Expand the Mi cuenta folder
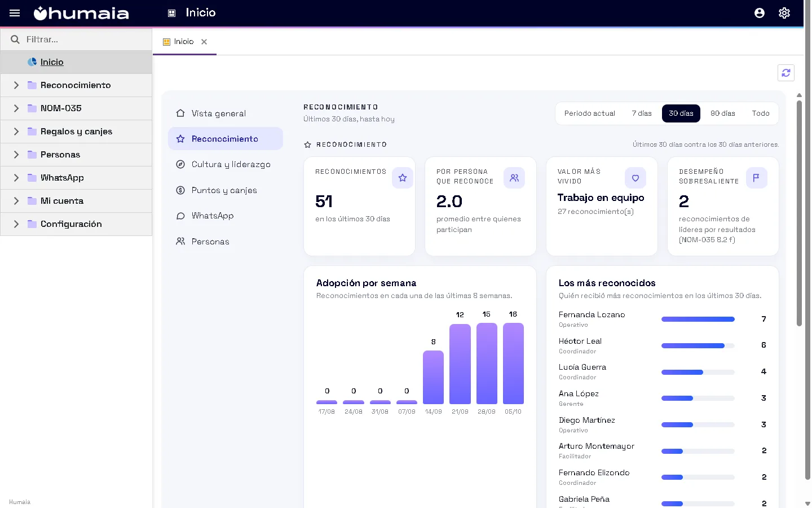Image resolution: width=812 pixels, height=508 pixels. [x=16, y=201]
